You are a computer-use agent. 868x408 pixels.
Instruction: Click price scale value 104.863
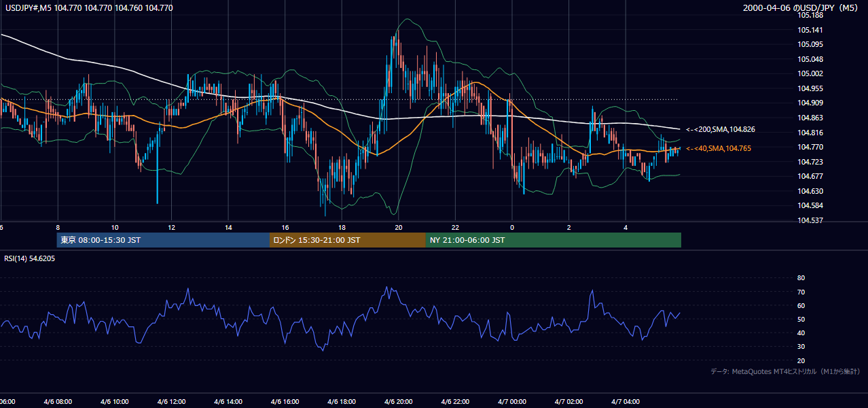point(810,118)
